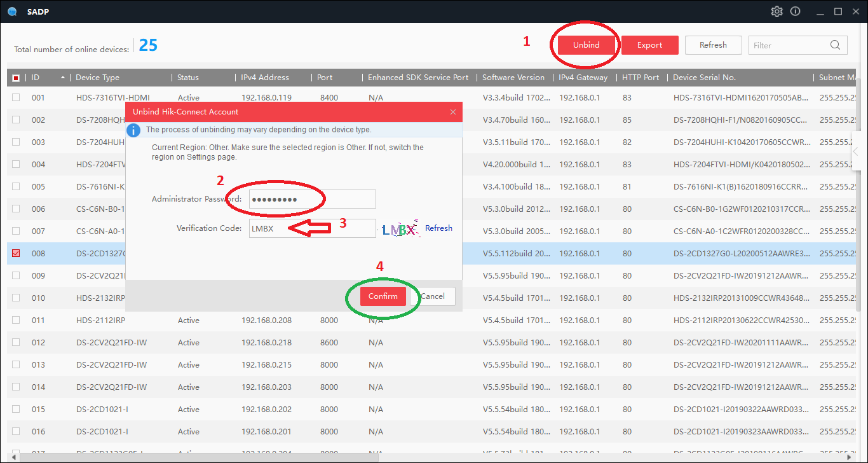Click the horizontal scrollbar at bottom

point(200,457)
